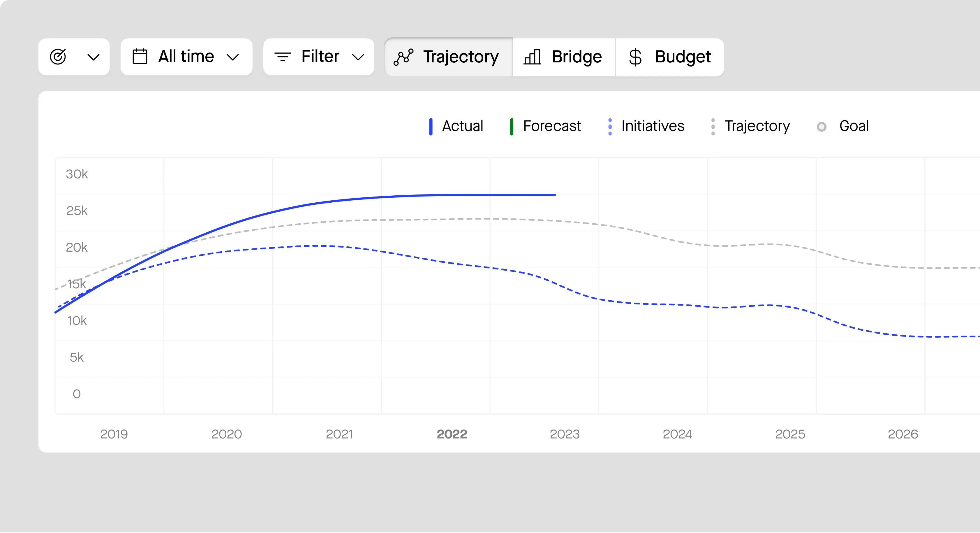The image size is (980, 533).
Task: Click the filter lines icon
Action: [x=283, y=57]
